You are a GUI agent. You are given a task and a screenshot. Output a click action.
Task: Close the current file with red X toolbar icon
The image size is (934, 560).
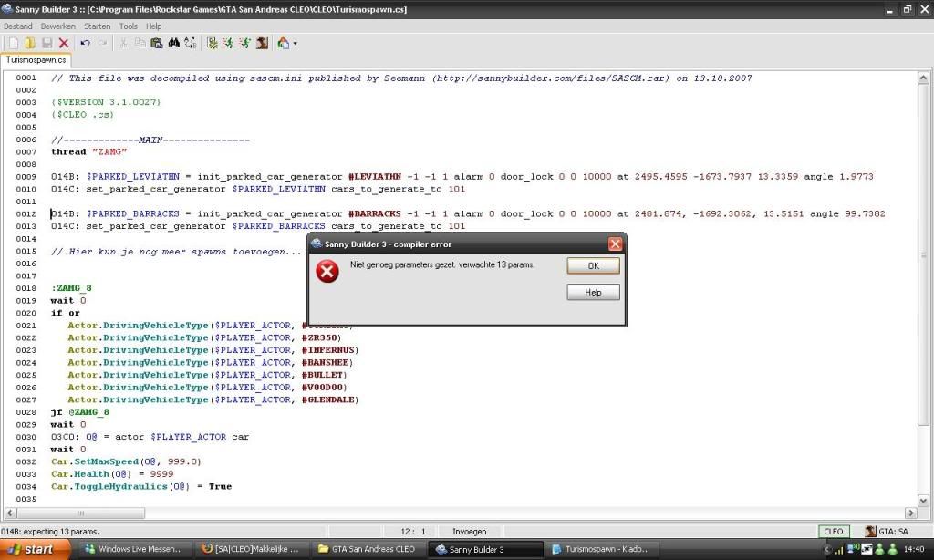[x=64, y=43]
